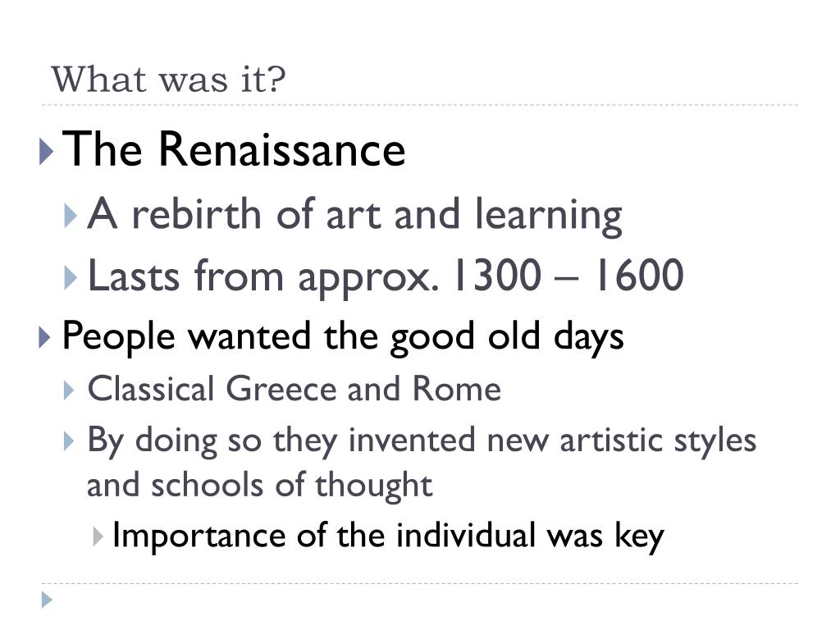Click the text Classical Greece and Rome

(x=294, y=389)
